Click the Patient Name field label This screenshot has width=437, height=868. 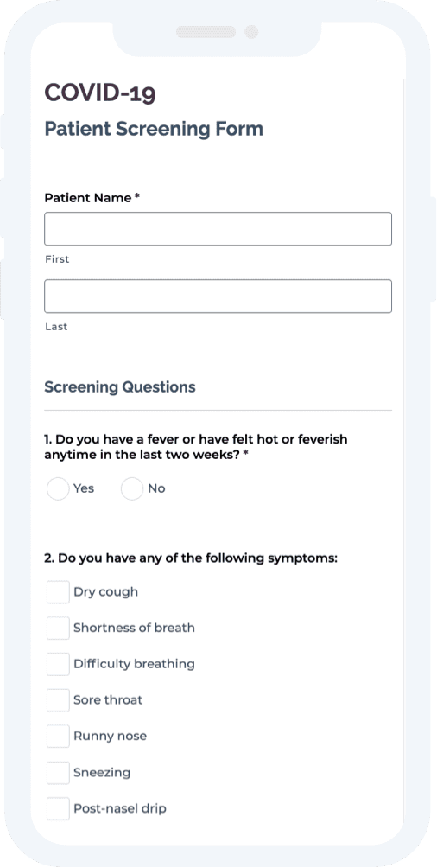[92, 198]
